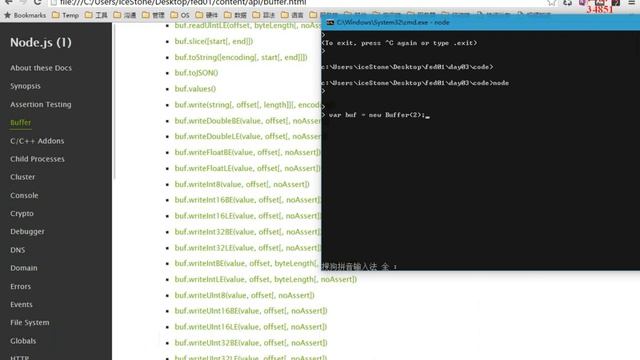Viewport: 640px width, 360px height.
Task: Open Errors in the sidebar
Action: pyautogui.click(x=20, y=286)
